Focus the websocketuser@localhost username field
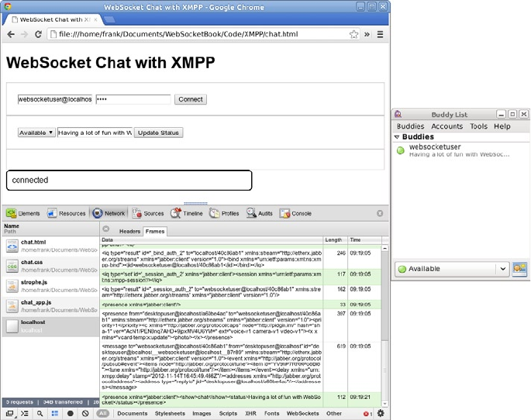The height and width of the screenshot is (420, 531). [x=55, y=99]
